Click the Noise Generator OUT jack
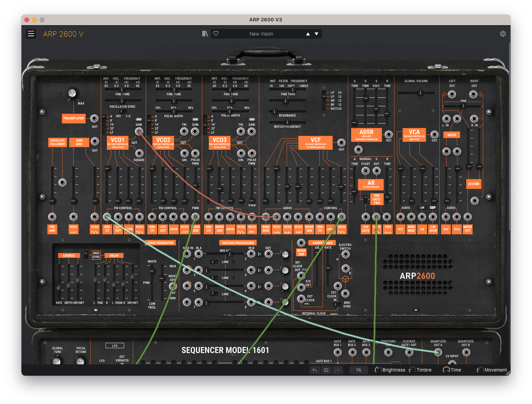Viewport: 532px width, 404px height. pyautogui.click(x=173, y=286)
